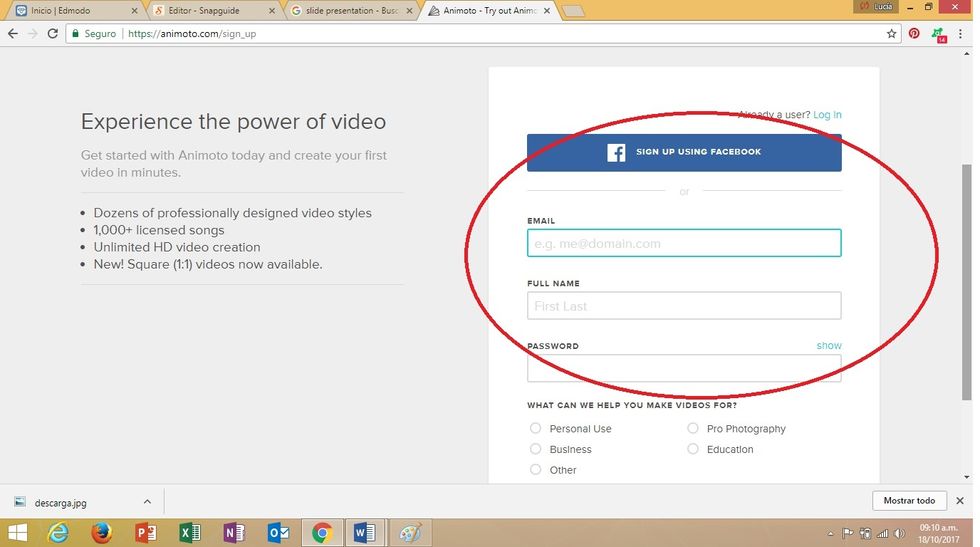Switch to Chrome in taskbar
The height and width of the screenshot is (547, 980).
coord(322,533)
